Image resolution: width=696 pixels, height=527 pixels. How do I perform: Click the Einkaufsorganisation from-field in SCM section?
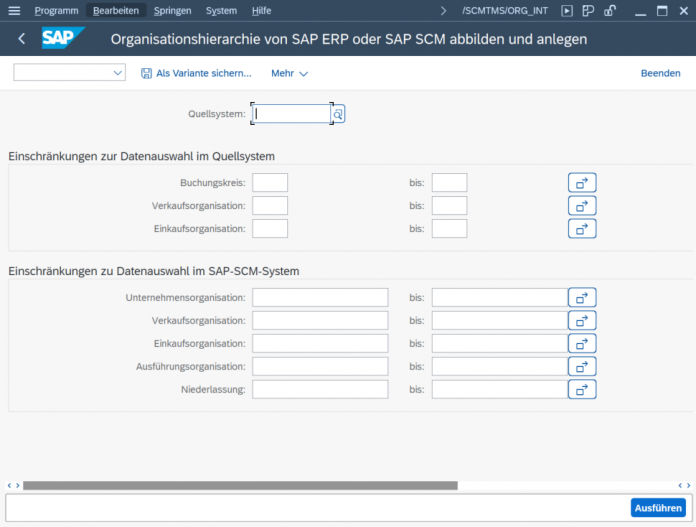[x=320, y=344]
